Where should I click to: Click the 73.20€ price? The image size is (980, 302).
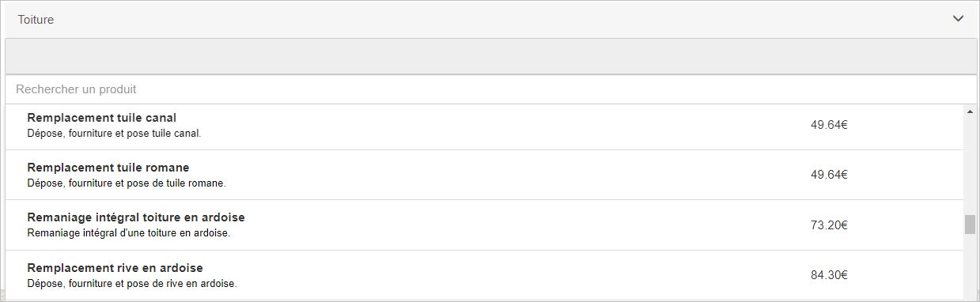coord(829,225)
